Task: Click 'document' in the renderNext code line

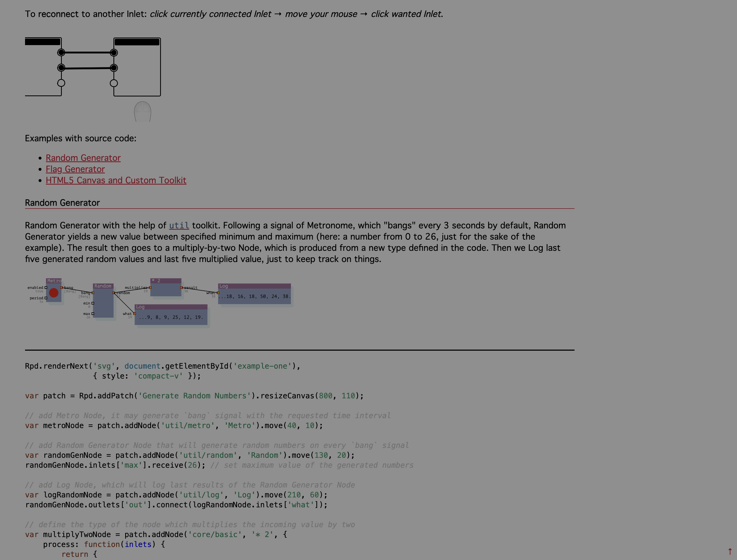Action: pos(142,366)
